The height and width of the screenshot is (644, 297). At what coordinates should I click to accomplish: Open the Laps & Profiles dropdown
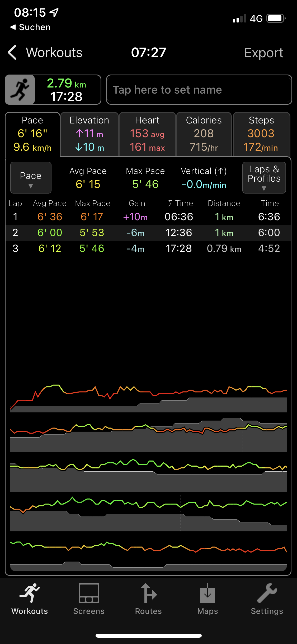[264, 178]
